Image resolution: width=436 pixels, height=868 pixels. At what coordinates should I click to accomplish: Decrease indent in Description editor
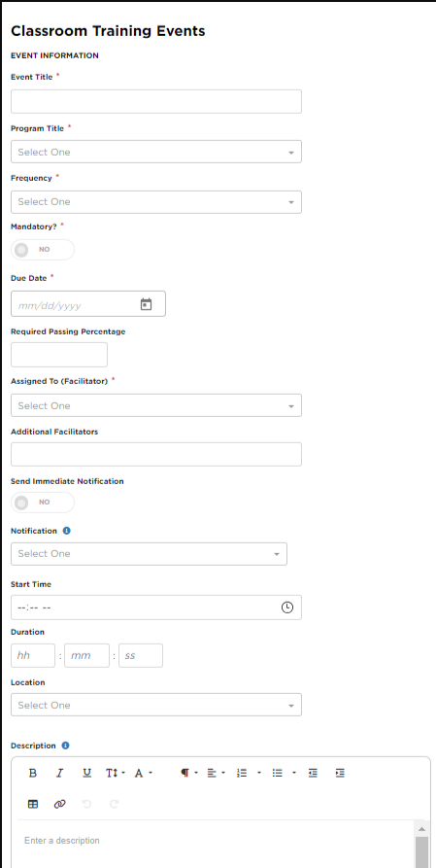(x=313, y=774)
